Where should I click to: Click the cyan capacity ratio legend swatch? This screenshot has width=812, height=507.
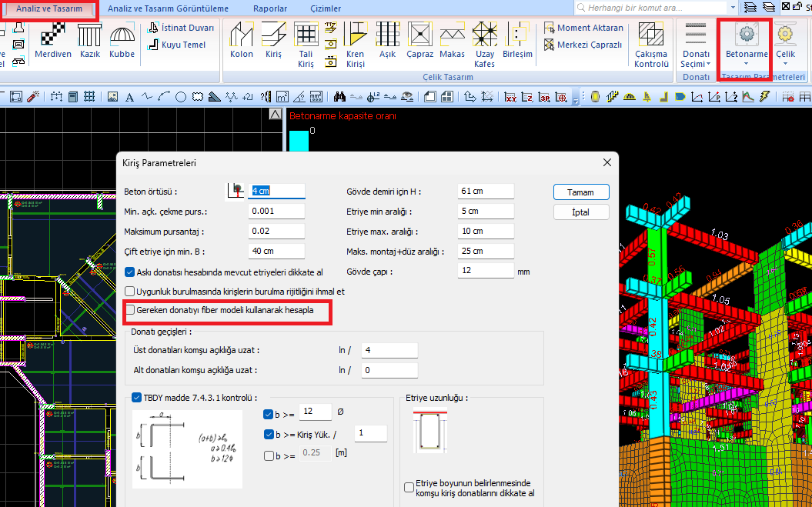point(299,141)
